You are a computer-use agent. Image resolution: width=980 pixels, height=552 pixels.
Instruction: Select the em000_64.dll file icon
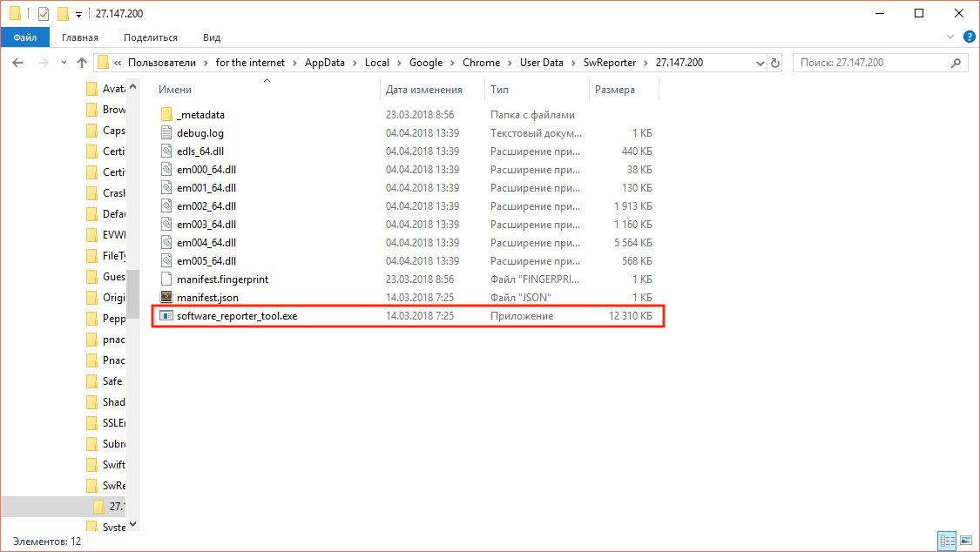[166, 169]
